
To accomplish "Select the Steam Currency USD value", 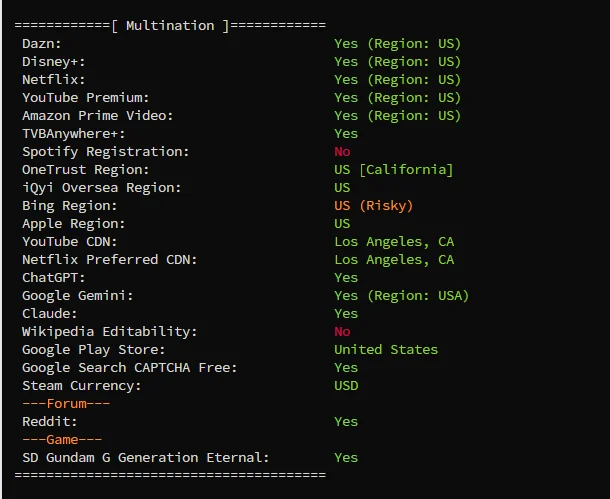I will click(346, 386).
